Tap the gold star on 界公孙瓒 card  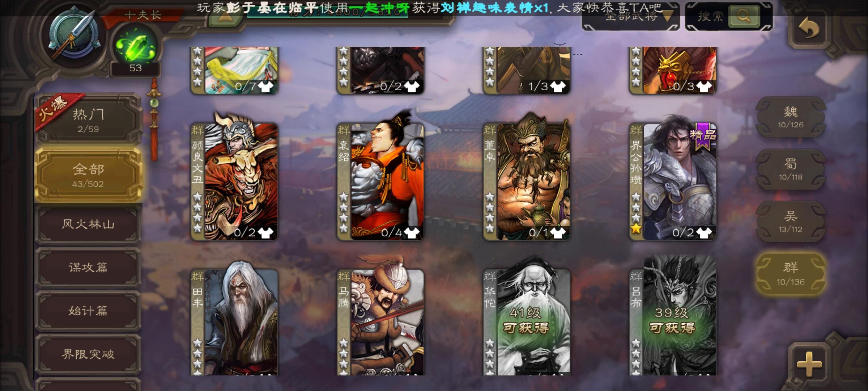636,228
